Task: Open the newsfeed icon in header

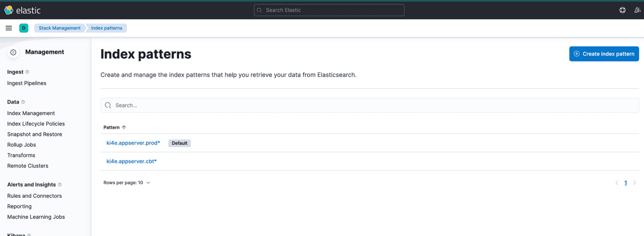Action: 637,10
